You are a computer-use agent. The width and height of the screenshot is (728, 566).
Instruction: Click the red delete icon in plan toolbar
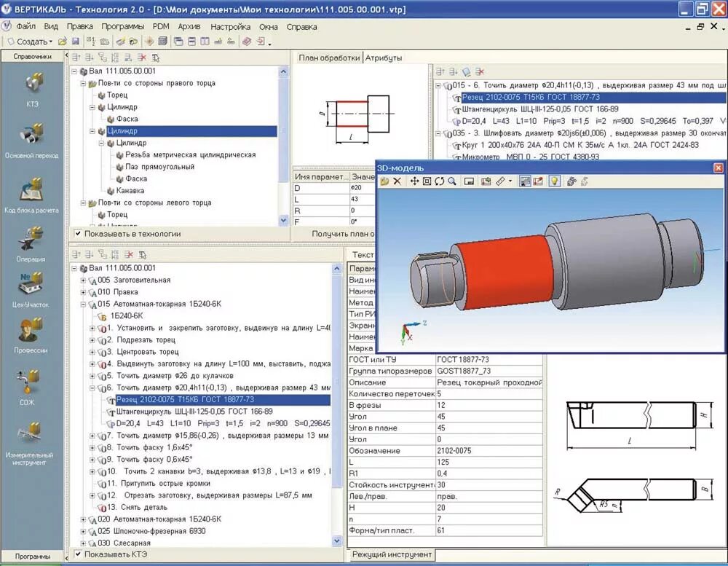tap(480, 71)
